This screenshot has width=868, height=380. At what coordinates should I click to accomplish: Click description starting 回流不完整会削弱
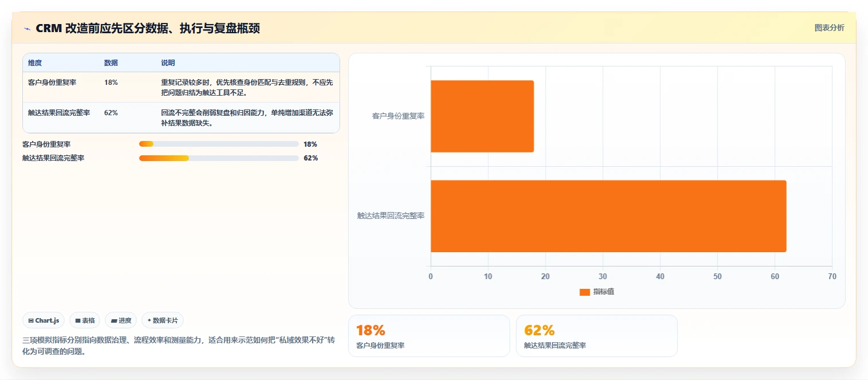click(x=247, y=117)
